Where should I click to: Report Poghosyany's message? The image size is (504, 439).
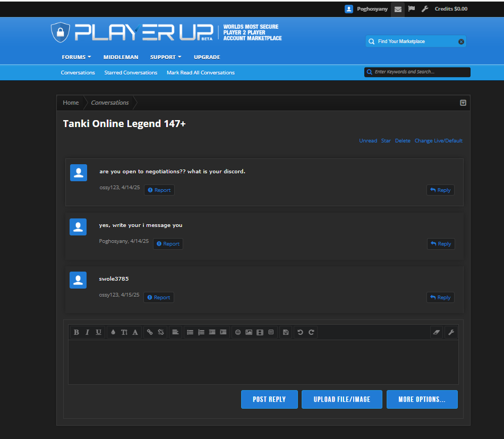point(168,244)
